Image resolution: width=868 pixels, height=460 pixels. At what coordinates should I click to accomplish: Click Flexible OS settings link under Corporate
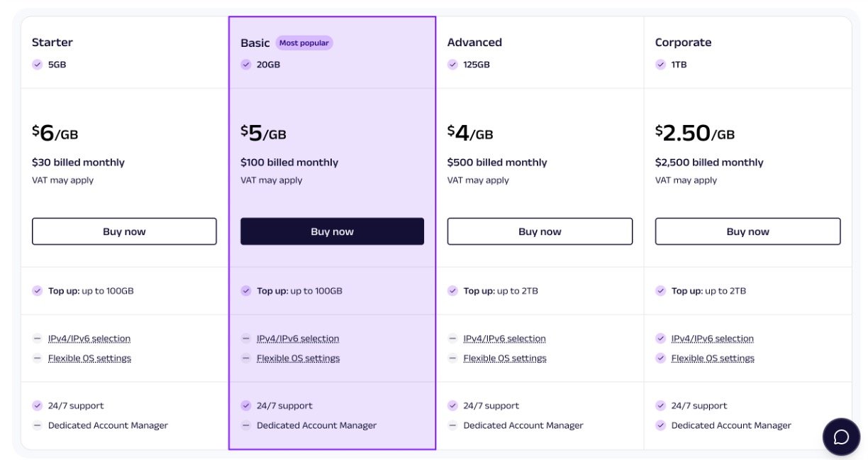(x=713, y=358)
